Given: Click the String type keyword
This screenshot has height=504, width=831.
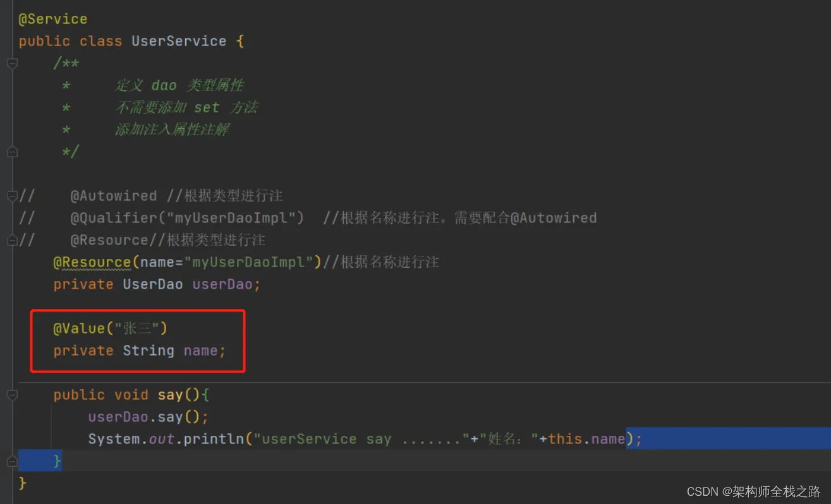Looking at the screenshot, I should (149, 351).
